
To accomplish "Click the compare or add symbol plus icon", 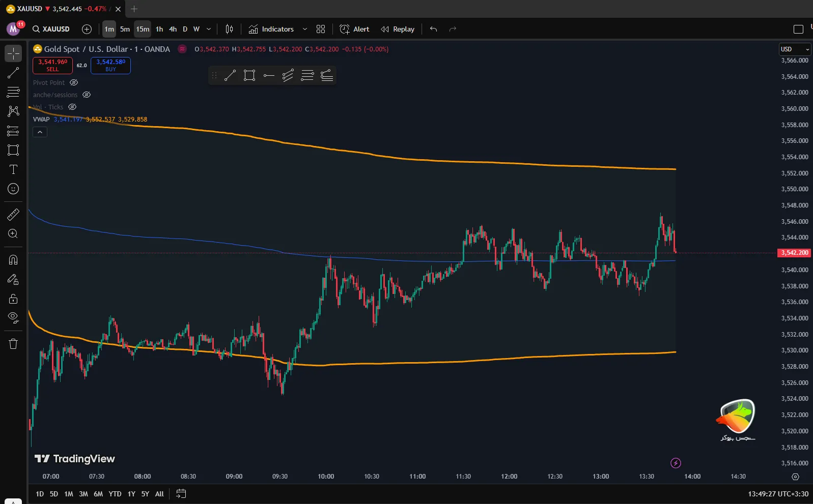I will pyautogui.click(x=87, y=29).
